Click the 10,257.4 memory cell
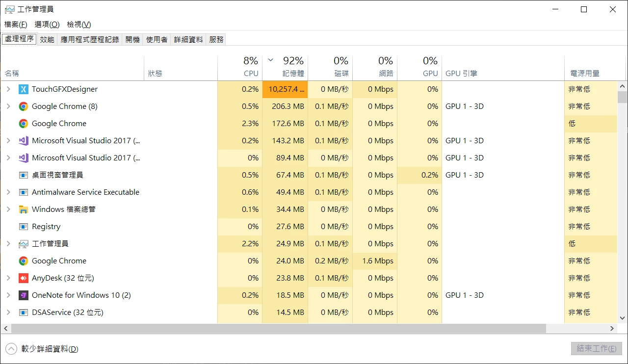 point(285,89)
